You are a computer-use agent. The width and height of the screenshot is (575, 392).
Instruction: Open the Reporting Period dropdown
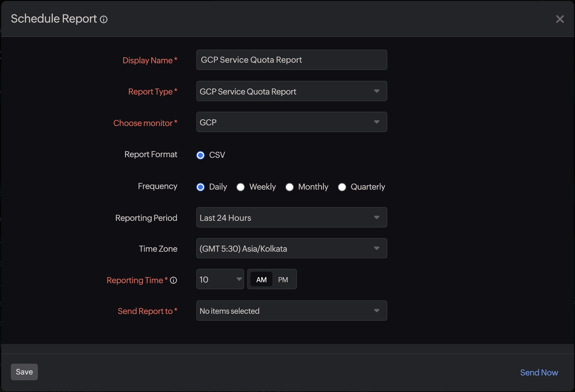pos(291,218)
